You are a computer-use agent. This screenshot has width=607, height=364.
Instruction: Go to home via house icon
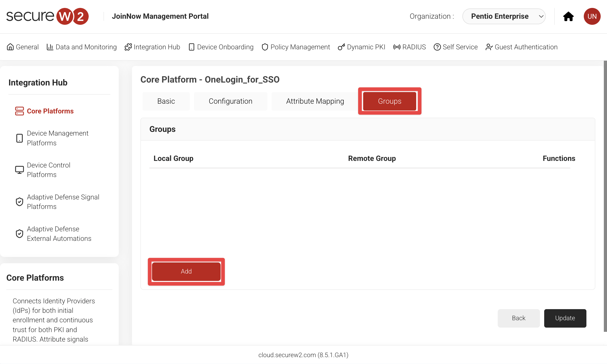(568, 16)
